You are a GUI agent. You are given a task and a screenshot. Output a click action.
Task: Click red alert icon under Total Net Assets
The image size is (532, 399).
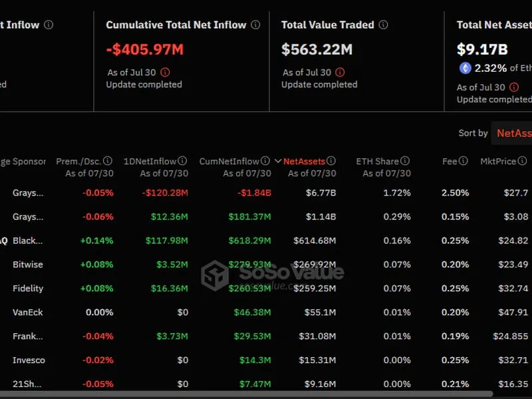tap(514, 87)
